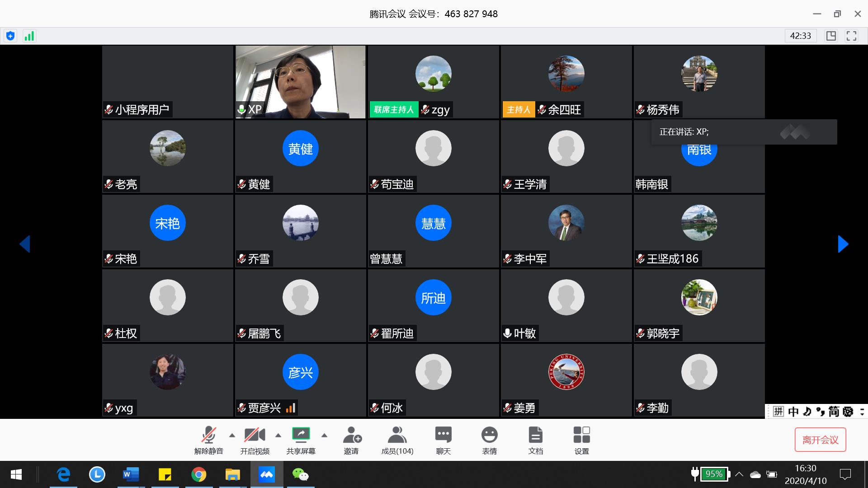868x488 pixels.
Task: Click the blue 彦兴 avatar circle
Action: (300, 372)
